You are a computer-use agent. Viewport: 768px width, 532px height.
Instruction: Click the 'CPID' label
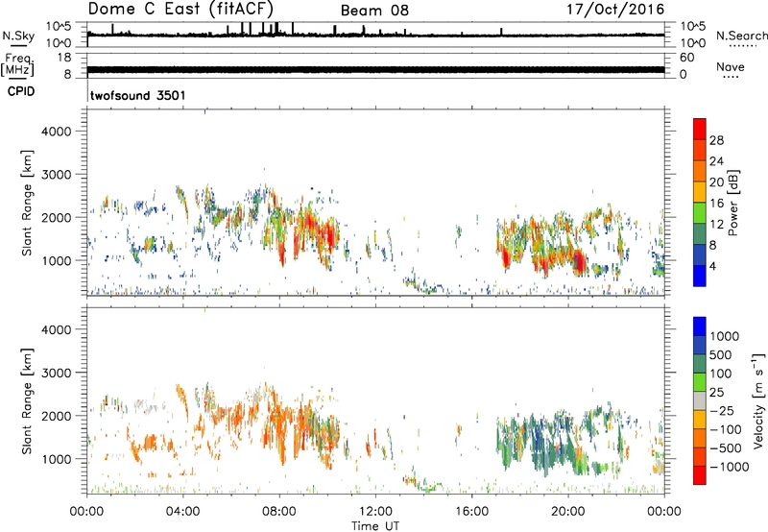pyautogui.click(x=21, y=91)
